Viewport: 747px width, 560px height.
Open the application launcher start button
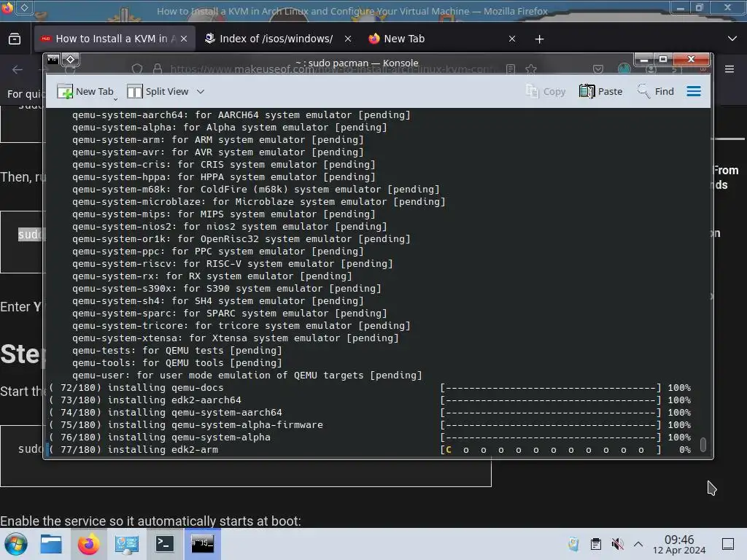tap(15, 544)
